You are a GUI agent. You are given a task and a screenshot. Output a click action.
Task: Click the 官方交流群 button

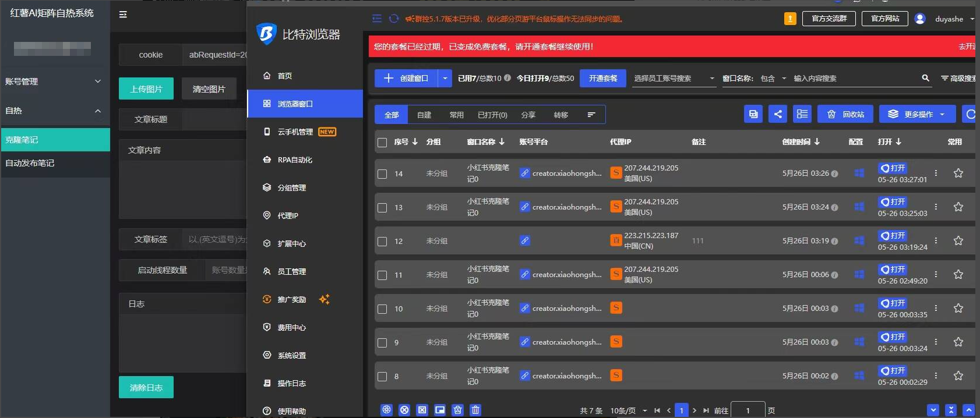click(829, 19)
